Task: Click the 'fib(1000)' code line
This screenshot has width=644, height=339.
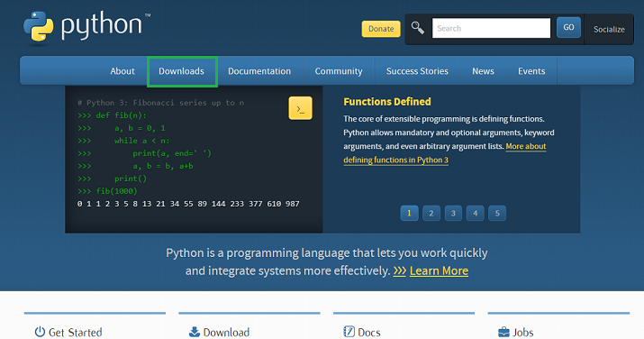Action: click(107, 191)
